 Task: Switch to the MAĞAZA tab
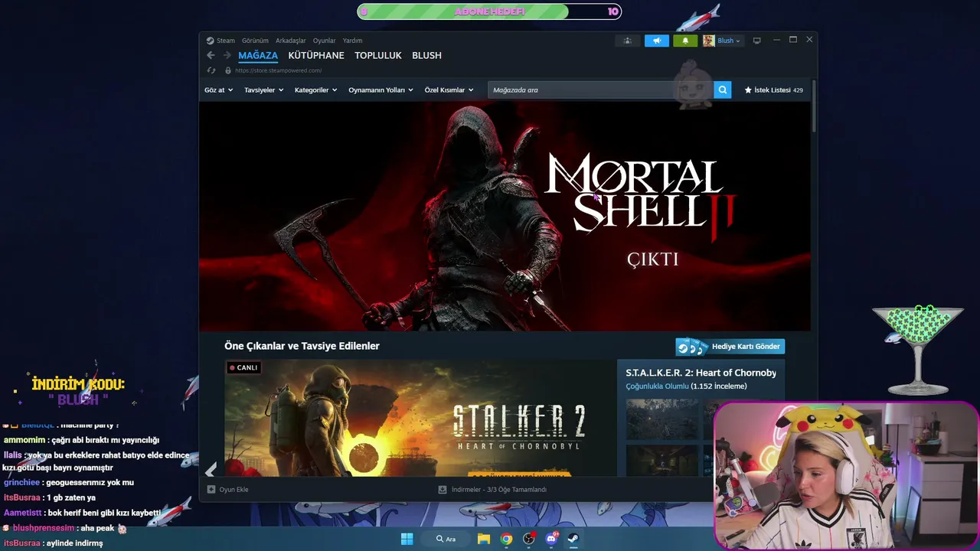(258, 56)
